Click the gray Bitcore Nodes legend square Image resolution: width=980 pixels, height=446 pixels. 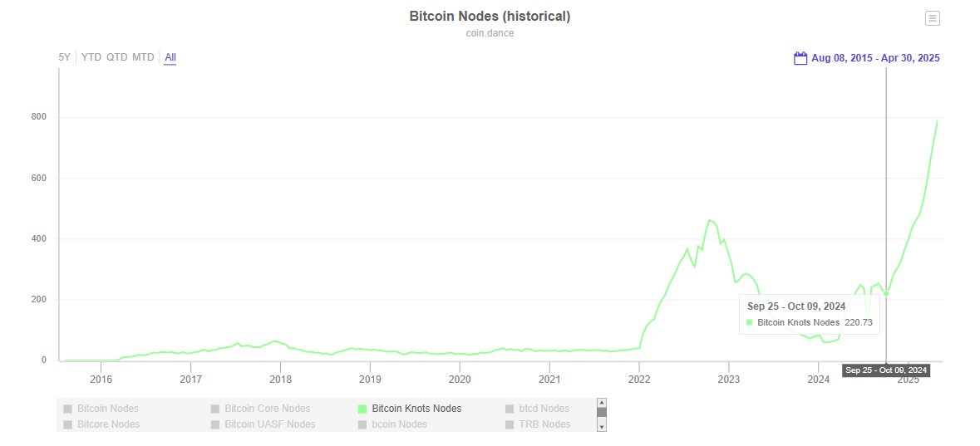(x=68, y=424)
